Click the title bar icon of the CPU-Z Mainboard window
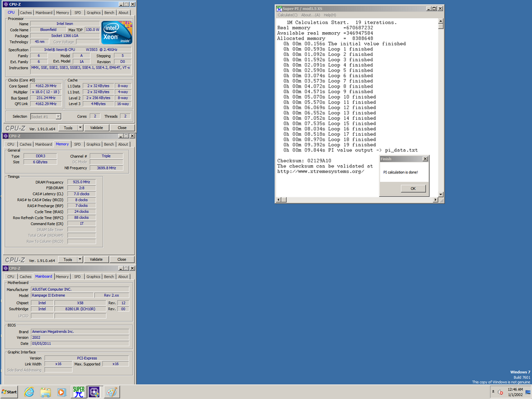The height and width of the screenshot is (399, 532). click(x=6, y=268)
